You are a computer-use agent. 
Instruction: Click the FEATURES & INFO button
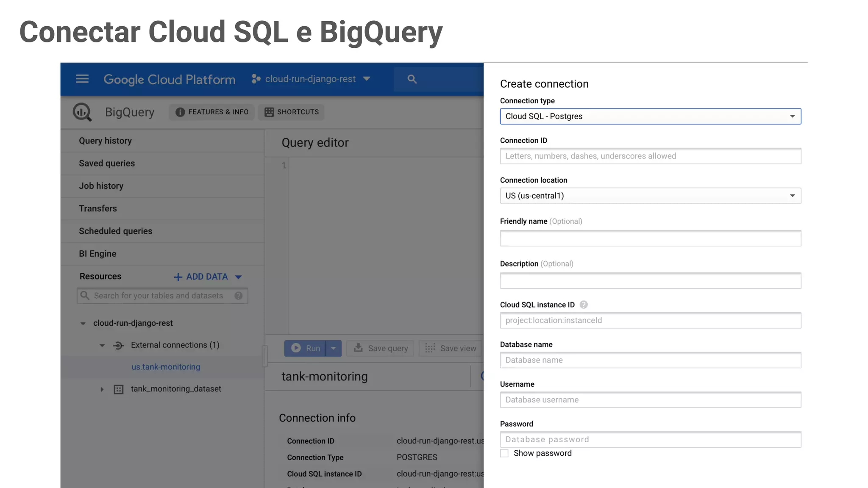(x=211, y=112)
